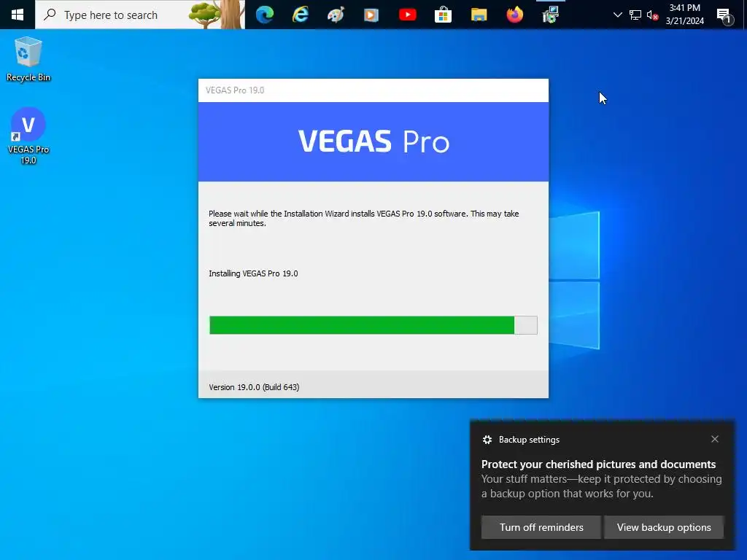Open Microsoft Store from taskbar
The height and width of the screenshot is (560, 747).
tap(443, 15)
